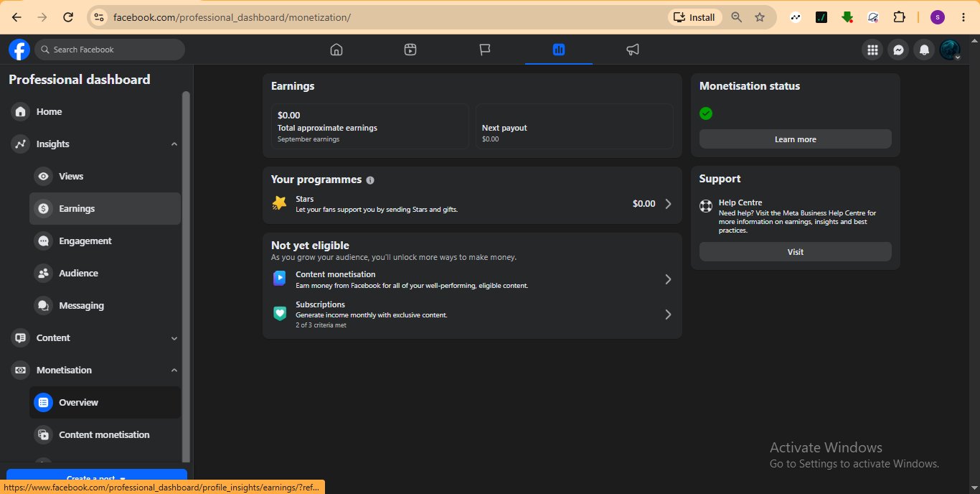Screen dimensions: 980x494
Task: Reload the page with the refresh icon
Action: pyautogui.click(x=68, y=17)
